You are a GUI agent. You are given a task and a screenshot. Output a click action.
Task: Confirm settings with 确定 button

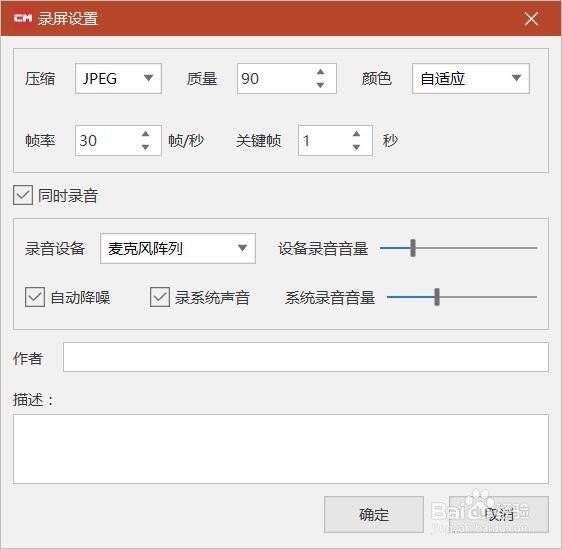click(x=374, y=515)
